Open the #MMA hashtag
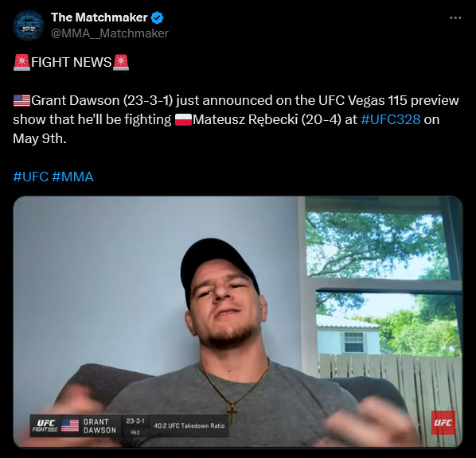 point(72,177)
